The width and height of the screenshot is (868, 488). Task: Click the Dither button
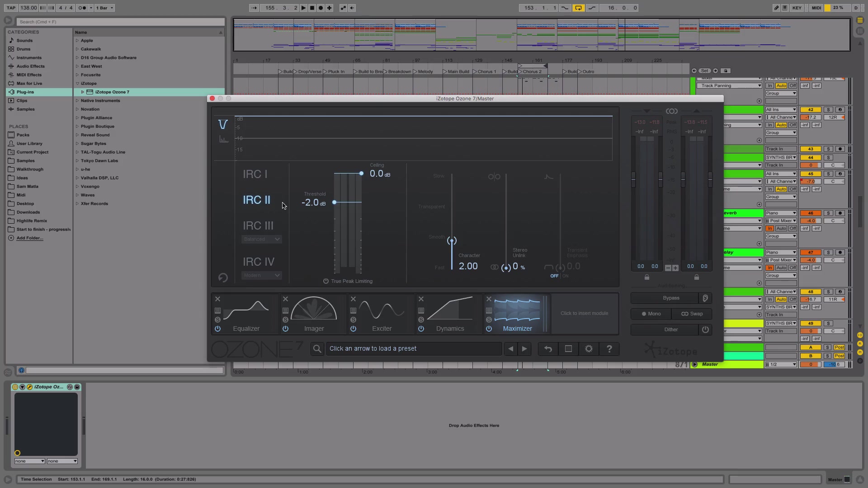point(665,330)
